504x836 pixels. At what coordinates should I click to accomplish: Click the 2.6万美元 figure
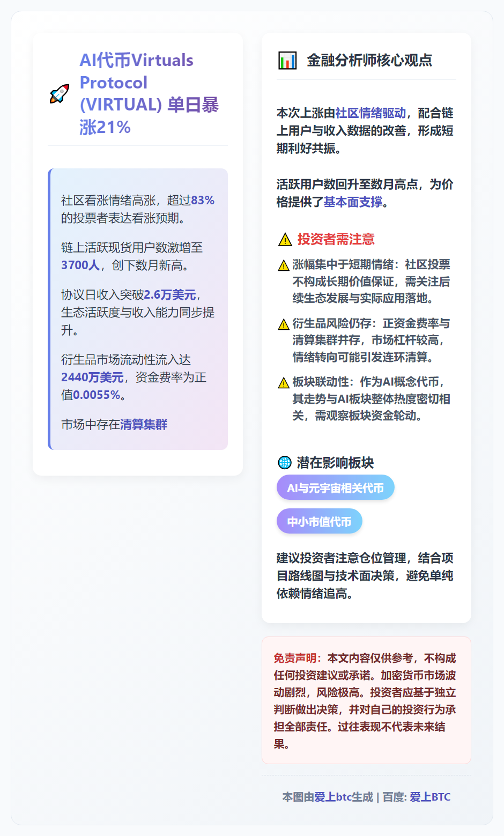point(170,295)
